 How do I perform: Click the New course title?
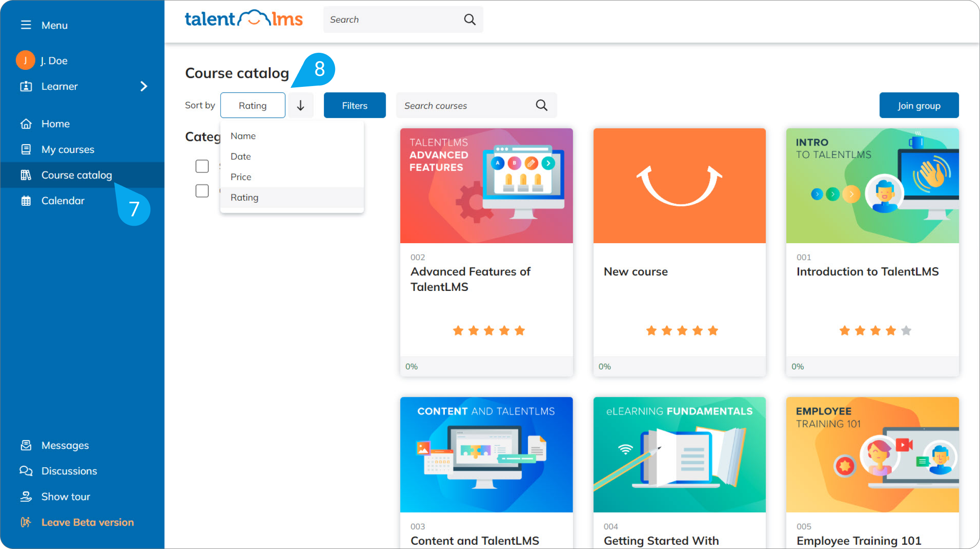click(x=636, y=271)
